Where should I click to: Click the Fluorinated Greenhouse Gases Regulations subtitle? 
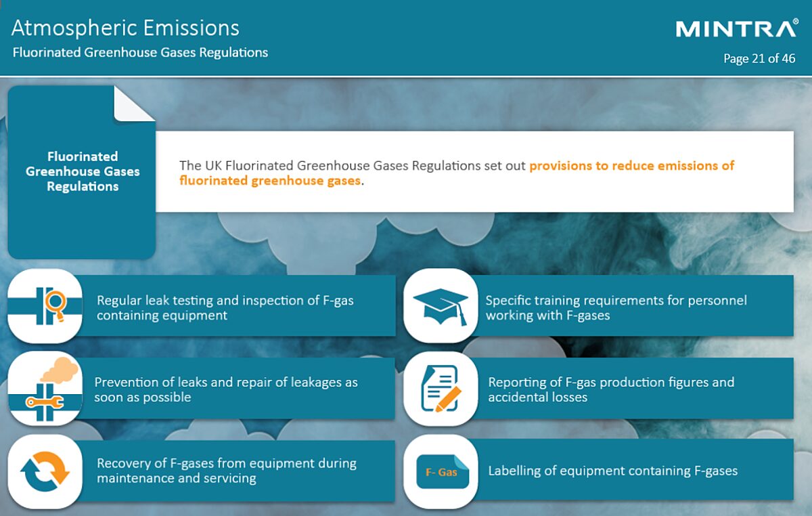pos(140,52)
